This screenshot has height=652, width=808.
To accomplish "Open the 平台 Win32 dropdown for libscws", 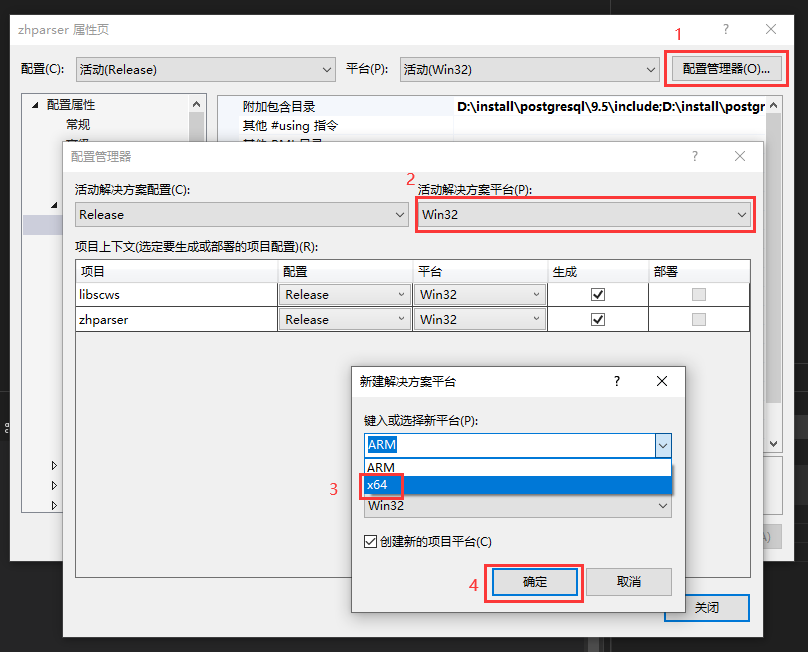I will tap(480, 295).
